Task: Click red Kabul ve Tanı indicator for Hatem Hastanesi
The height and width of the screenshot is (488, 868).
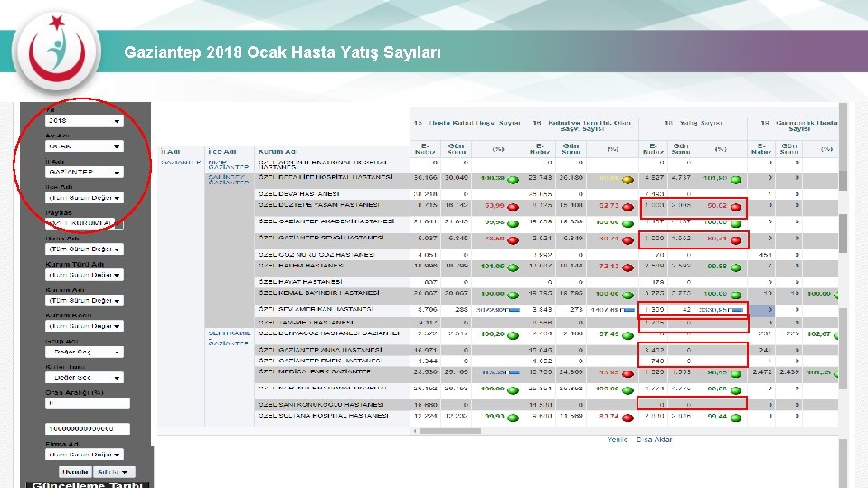Action: 627,267
